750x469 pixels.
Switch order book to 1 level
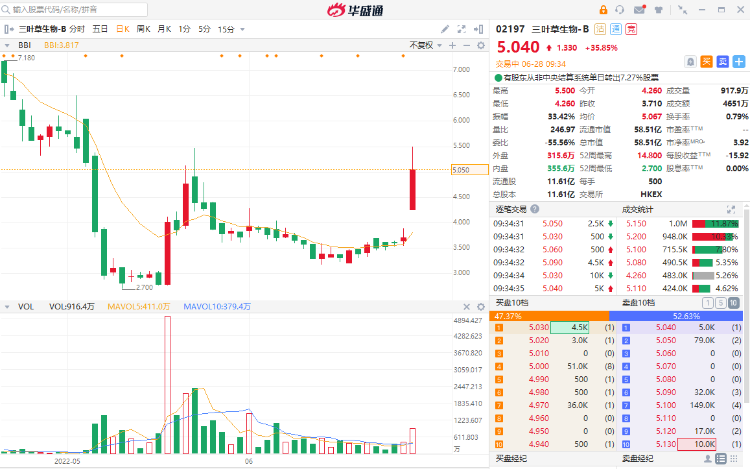(707, 303)
